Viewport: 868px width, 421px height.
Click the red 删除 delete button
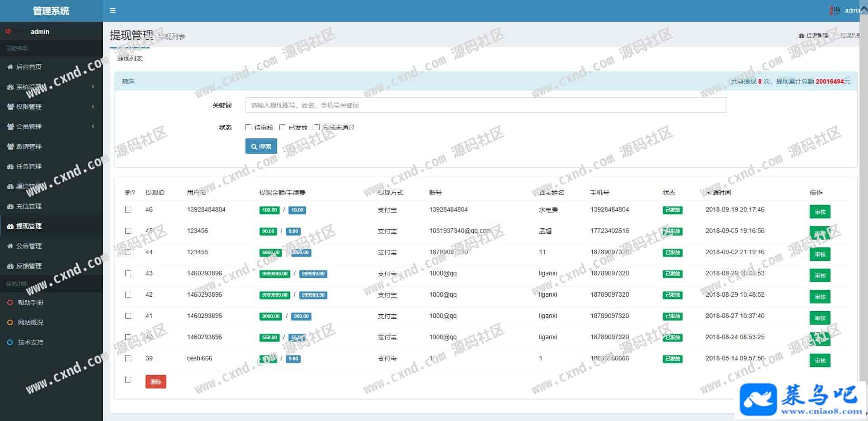click(156, 382)
